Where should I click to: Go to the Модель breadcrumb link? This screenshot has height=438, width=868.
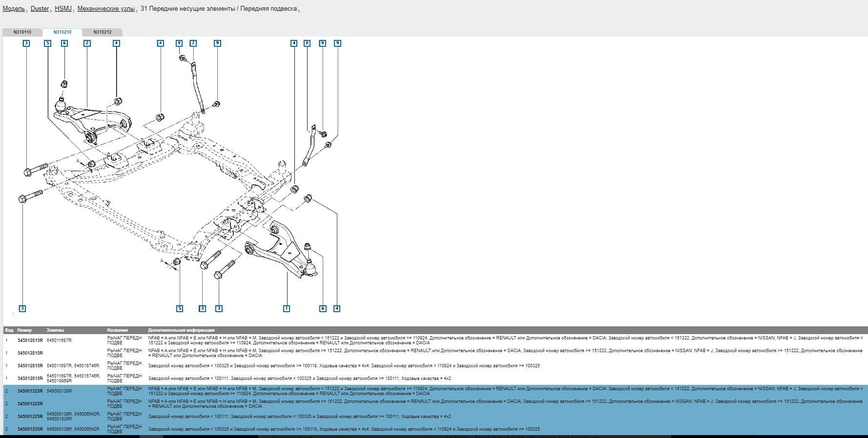[x=14, y=9]
